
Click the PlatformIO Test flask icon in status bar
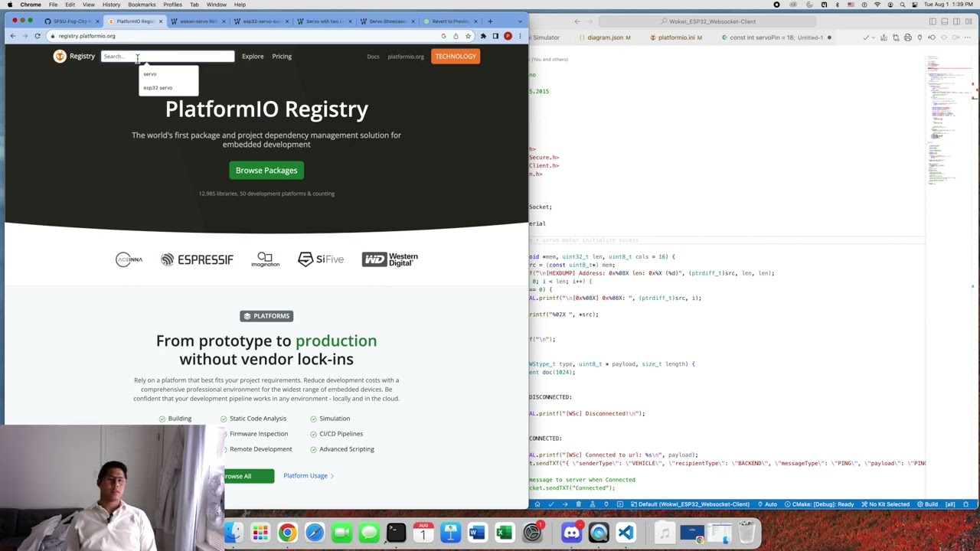pos(593,504)
